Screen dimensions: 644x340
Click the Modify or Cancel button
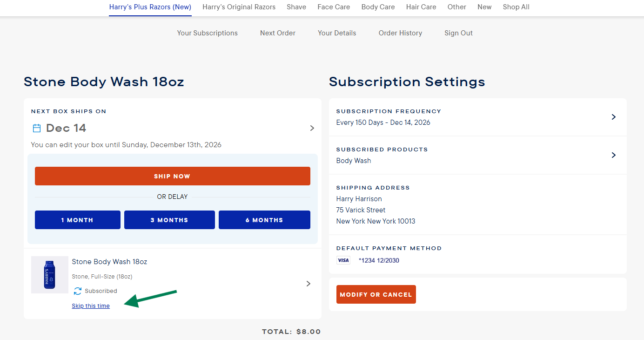pyautogui.click(x=376, y=294)
